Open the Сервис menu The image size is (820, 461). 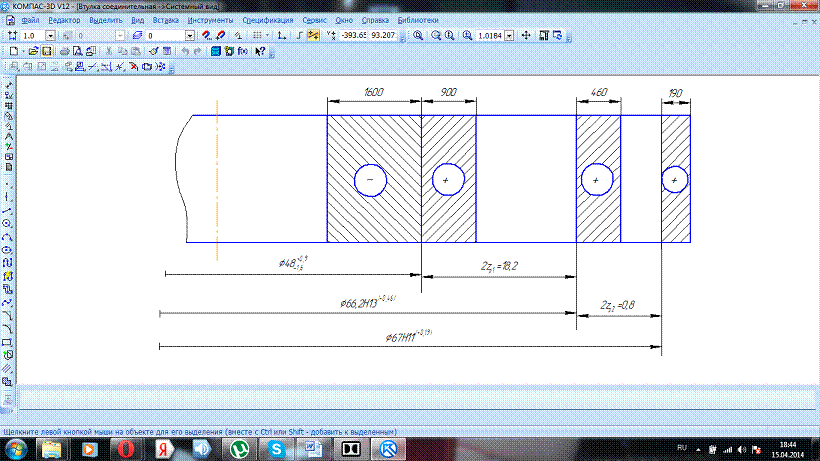tap(317, 20)
